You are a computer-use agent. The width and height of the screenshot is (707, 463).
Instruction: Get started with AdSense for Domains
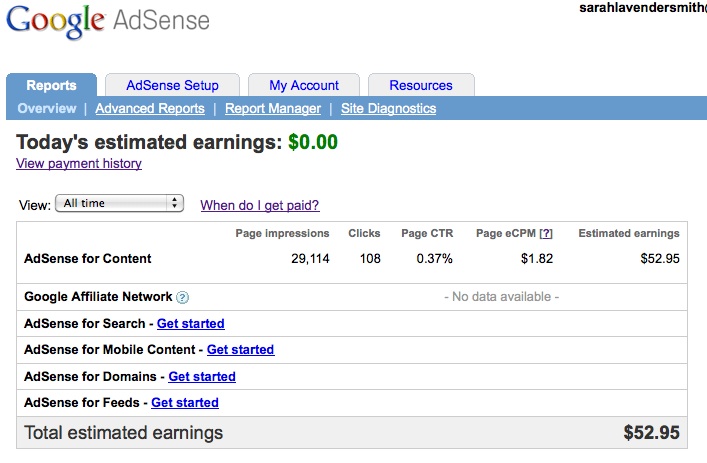202,376
